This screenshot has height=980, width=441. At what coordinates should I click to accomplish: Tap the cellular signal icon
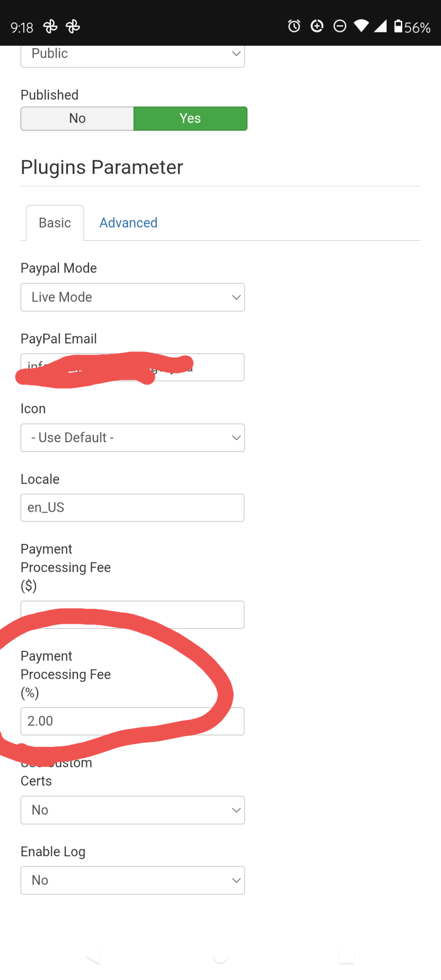[x=380, y=27]
